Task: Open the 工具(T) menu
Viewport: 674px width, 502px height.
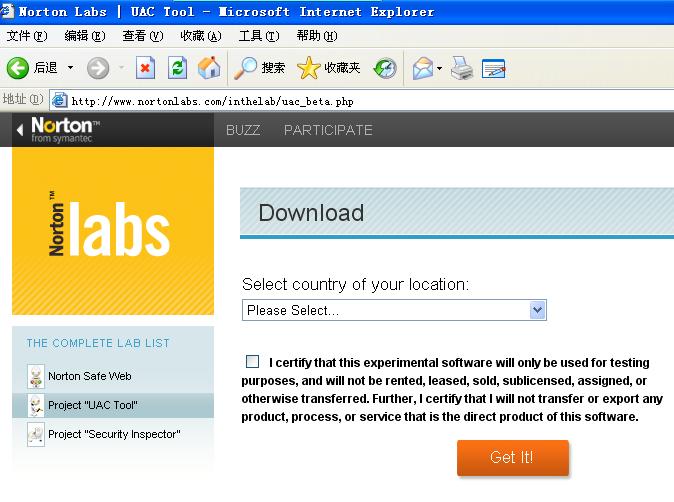Action: (x=259, y=36)
